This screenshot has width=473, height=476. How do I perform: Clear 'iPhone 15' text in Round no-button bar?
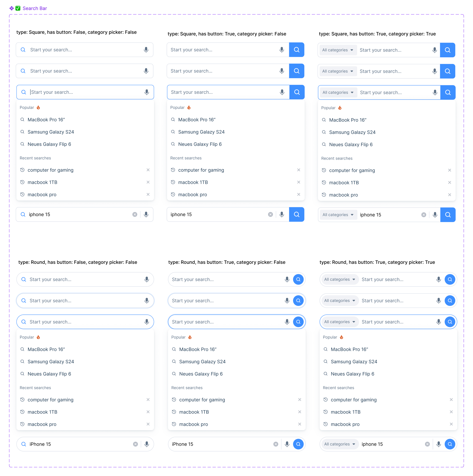point(135,444)
